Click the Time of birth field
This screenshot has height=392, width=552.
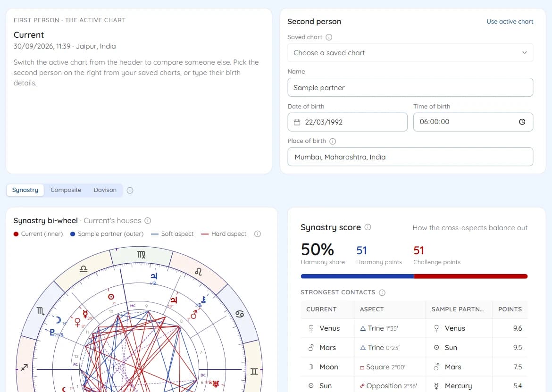(473, 122)
